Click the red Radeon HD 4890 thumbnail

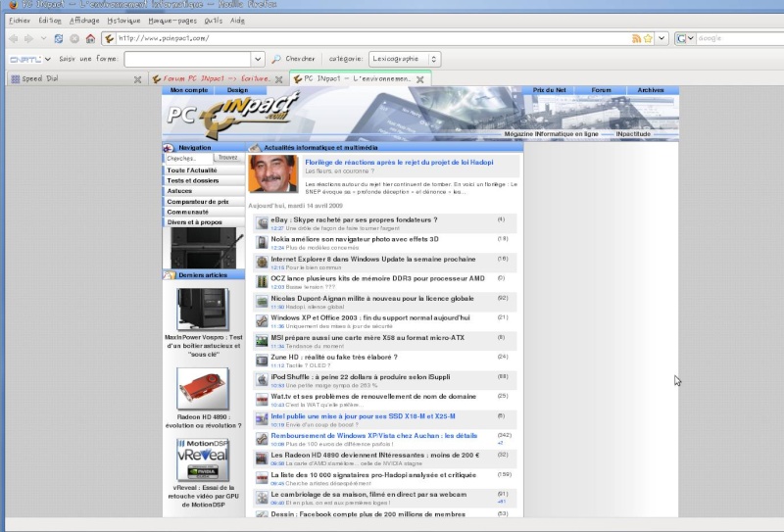click(x=203, y=389)
